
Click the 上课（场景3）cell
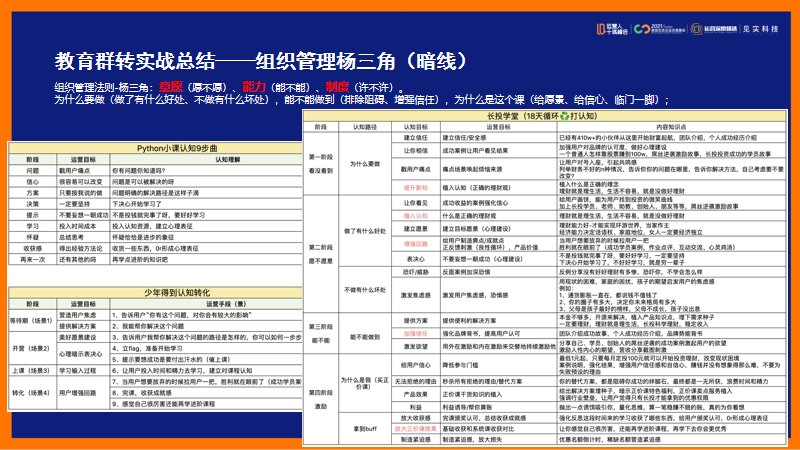pos(32,370)
